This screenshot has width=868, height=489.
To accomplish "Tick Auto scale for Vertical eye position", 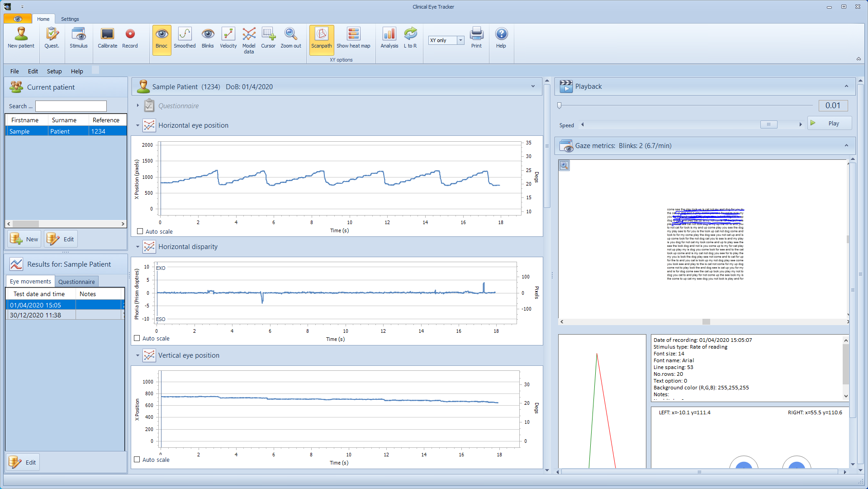I will point(137,460).
